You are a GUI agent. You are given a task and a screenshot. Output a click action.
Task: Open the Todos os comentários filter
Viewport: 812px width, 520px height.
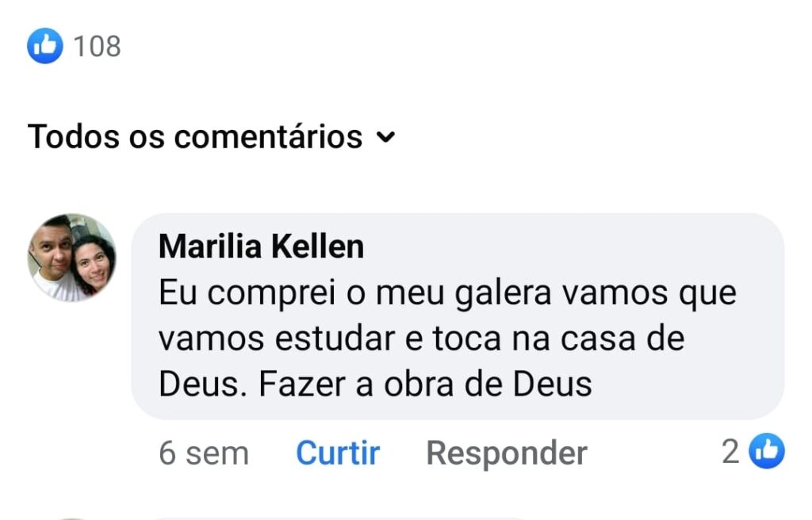coord(194,136)
